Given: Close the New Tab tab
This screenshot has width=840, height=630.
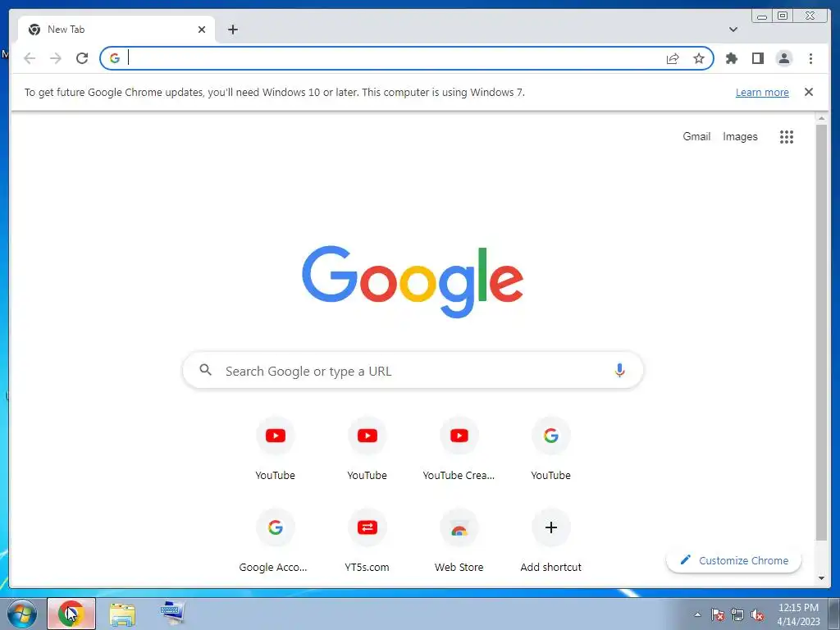Looking at the screenshot, I should coord(202,30).
